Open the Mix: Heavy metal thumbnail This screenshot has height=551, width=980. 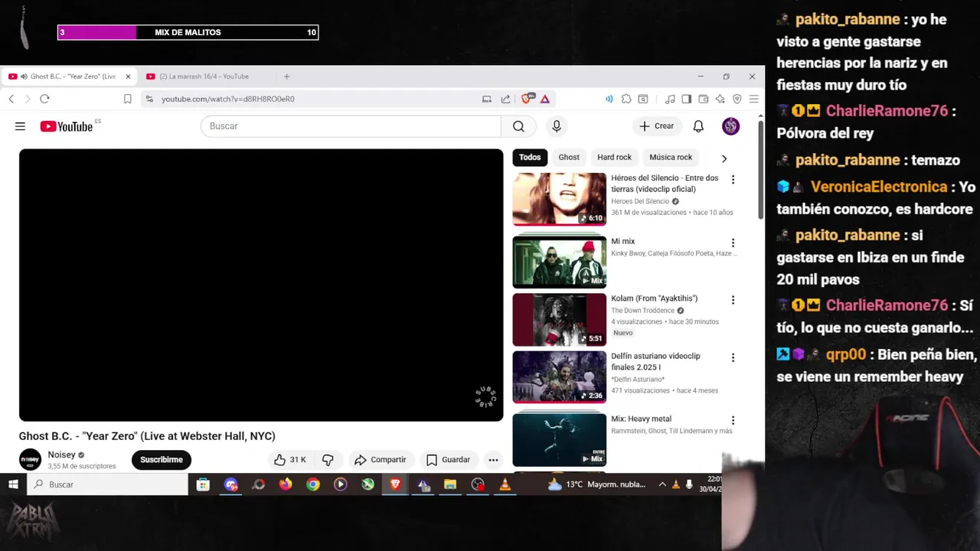[x=559, y=439]
